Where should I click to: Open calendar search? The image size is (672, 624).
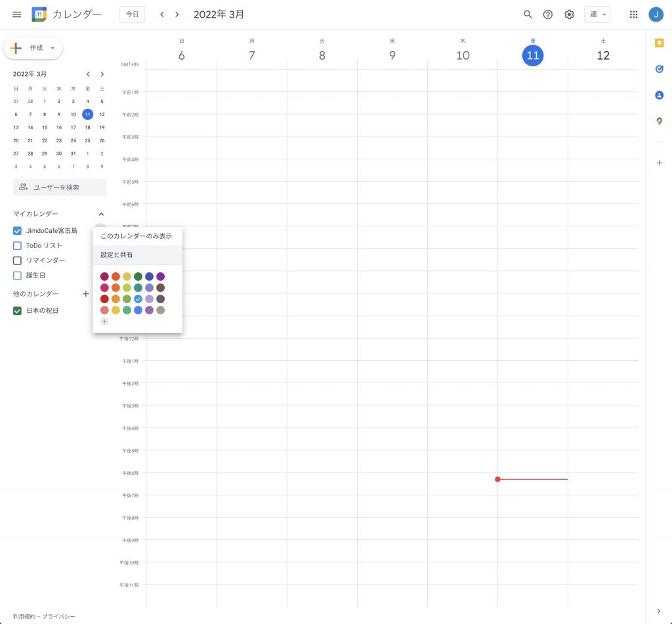528,14
